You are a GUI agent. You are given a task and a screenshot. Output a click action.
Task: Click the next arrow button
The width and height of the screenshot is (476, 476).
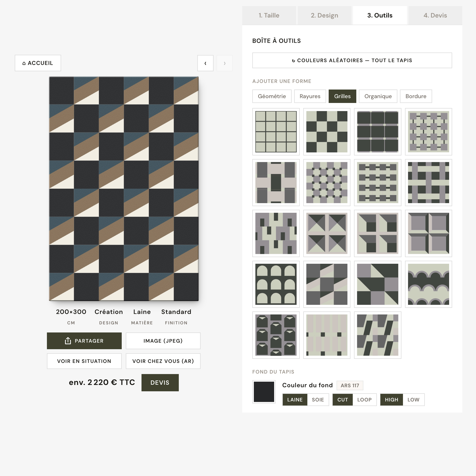[x=225, y=63]
